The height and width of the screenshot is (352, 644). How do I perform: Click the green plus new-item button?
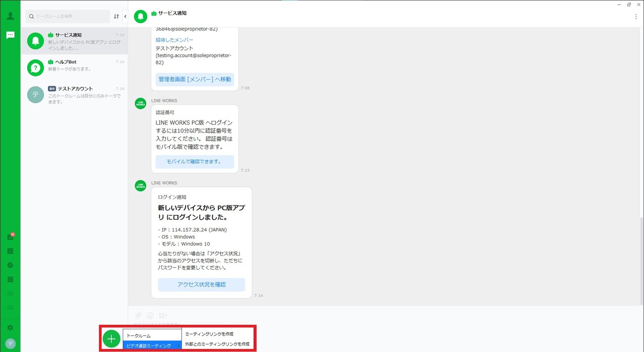click(x=111, y=339)
